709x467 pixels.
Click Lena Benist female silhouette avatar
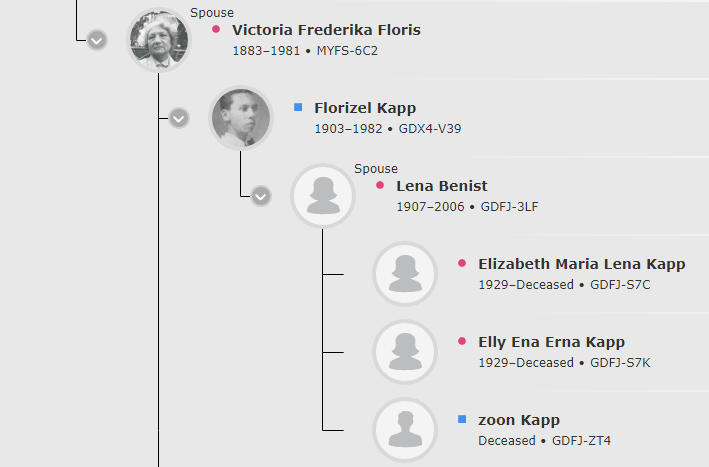[x=323, y=196]
